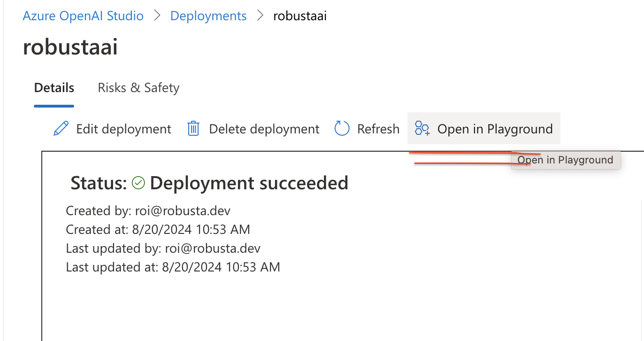
Task: Open the deployment via "Open in Playground" label
Action: tap(495, 129)
